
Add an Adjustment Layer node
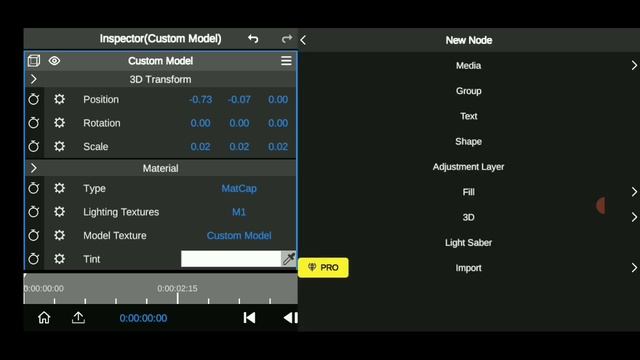click(469, 167)
